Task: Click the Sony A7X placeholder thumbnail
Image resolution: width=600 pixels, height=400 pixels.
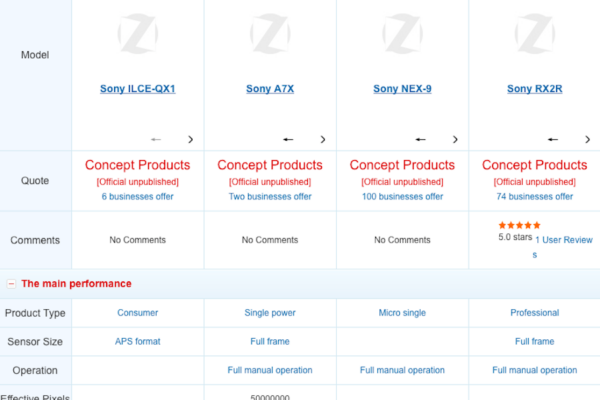Action: (x=270, y=34)
